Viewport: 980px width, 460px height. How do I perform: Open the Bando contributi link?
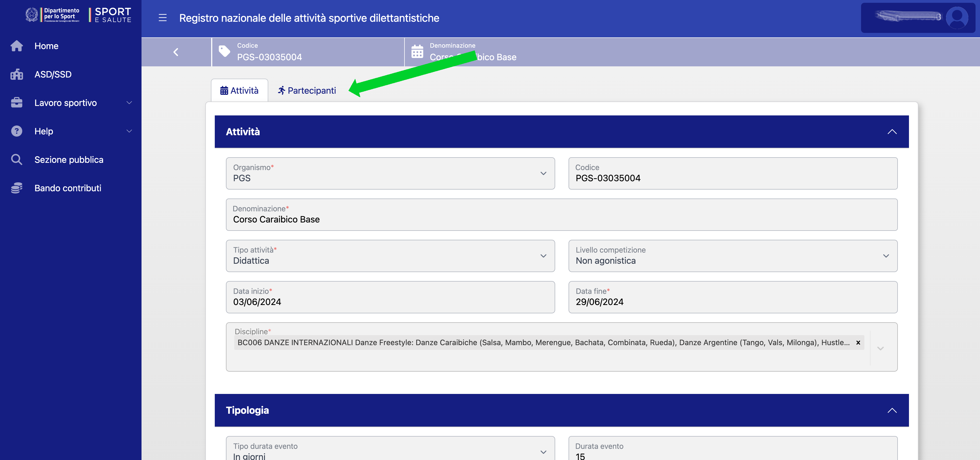[x=68, y=188]
